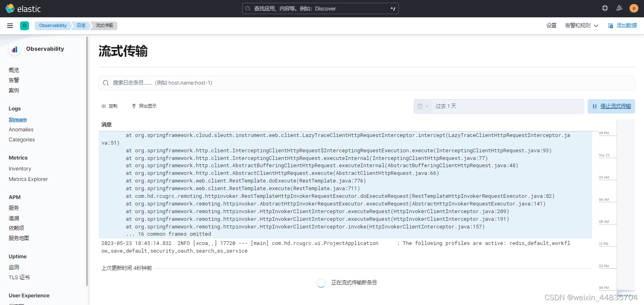Click the global search magnifier icon
644x305 pixels.
(x=248, y=8)
